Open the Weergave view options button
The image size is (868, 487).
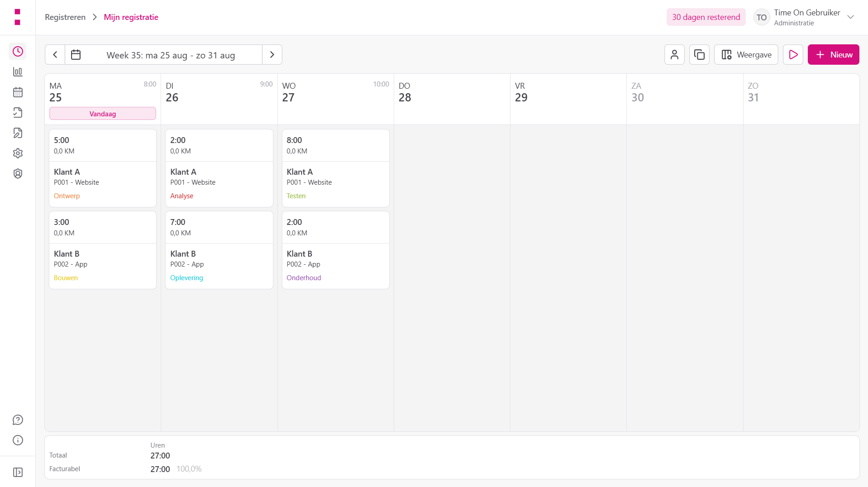746,55
